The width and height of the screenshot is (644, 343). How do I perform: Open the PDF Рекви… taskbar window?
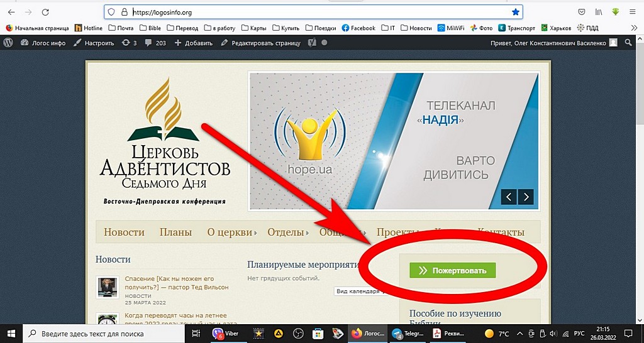click(448, 333)
